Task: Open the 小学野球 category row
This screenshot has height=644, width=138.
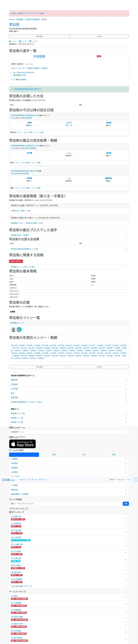Action: pos(69,459)
